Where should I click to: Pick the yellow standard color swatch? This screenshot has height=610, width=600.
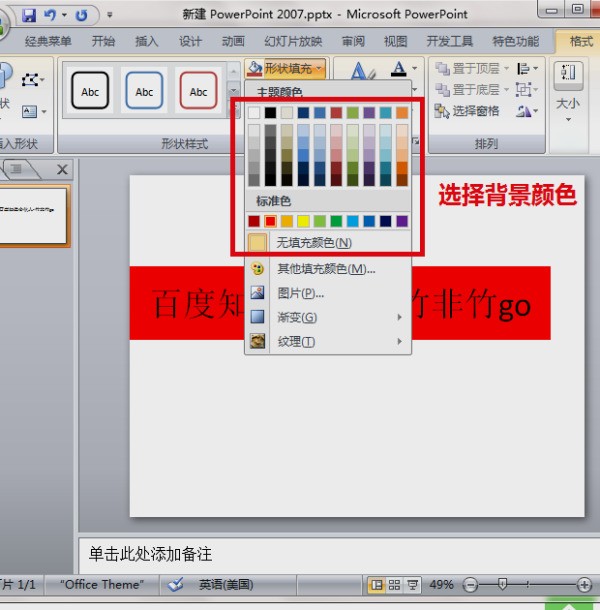(x=303, y=221)
